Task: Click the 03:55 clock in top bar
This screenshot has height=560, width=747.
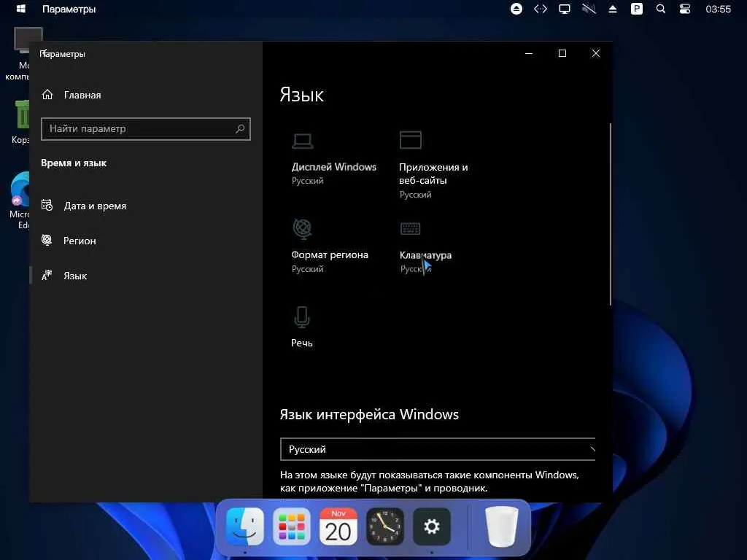Action: pos(719,9)
